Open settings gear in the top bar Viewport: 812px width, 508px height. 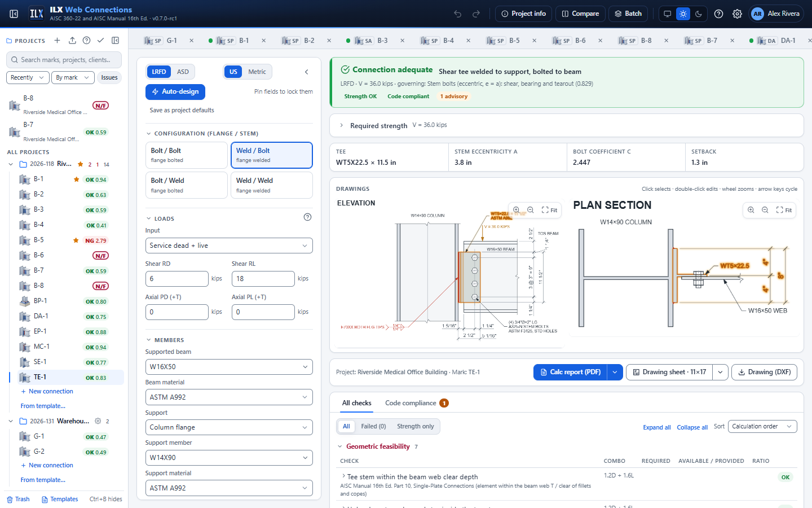coord(737,14)
